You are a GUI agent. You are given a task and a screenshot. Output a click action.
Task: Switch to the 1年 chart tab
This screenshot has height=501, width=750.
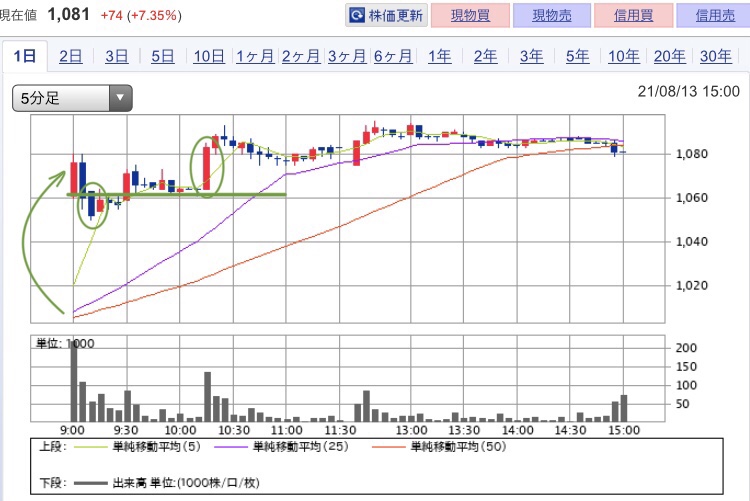coord(439,56)
